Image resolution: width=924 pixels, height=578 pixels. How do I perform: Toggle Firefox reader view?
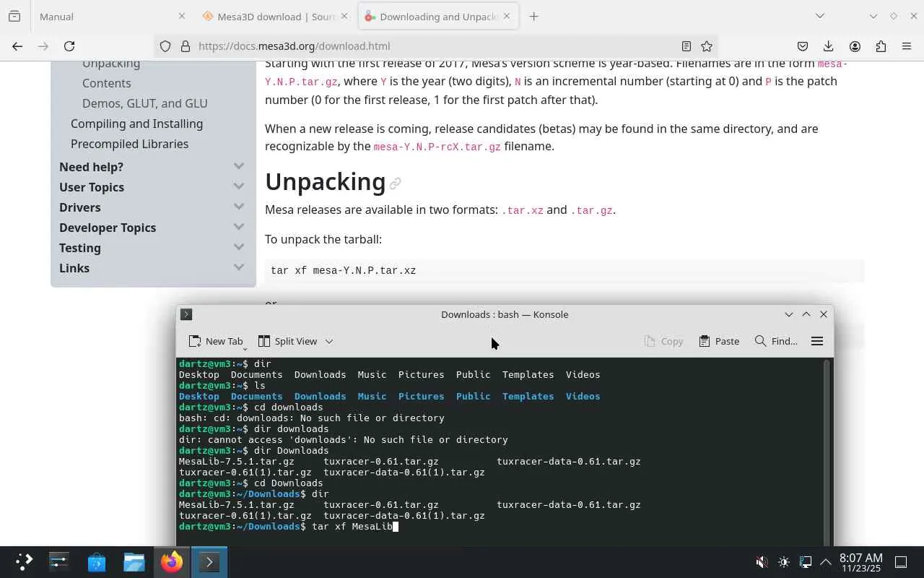tap(687, 46)
